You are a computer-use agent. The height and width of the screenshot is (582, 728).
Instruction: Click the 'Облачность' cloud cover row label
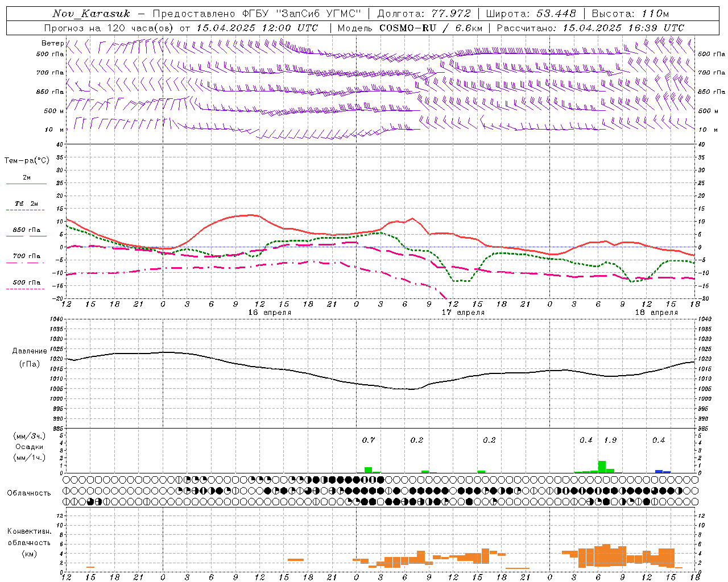29,493
